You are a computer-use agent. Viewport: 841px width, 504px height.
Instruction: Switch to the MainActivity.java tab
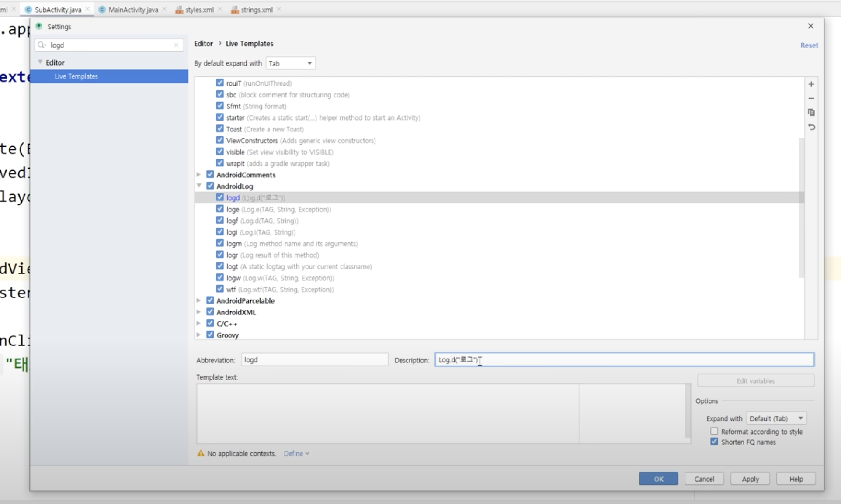tap(133, 10)
